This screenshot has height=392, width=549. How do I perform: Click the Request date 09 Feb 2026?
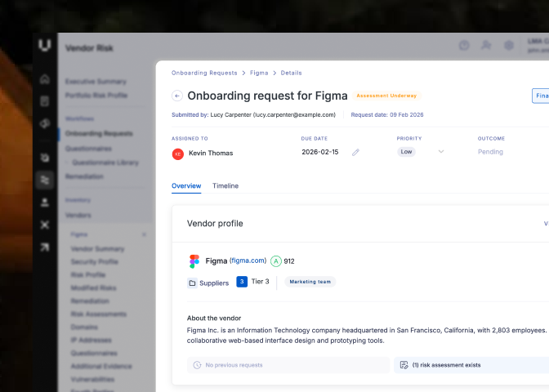coord(387,115)
